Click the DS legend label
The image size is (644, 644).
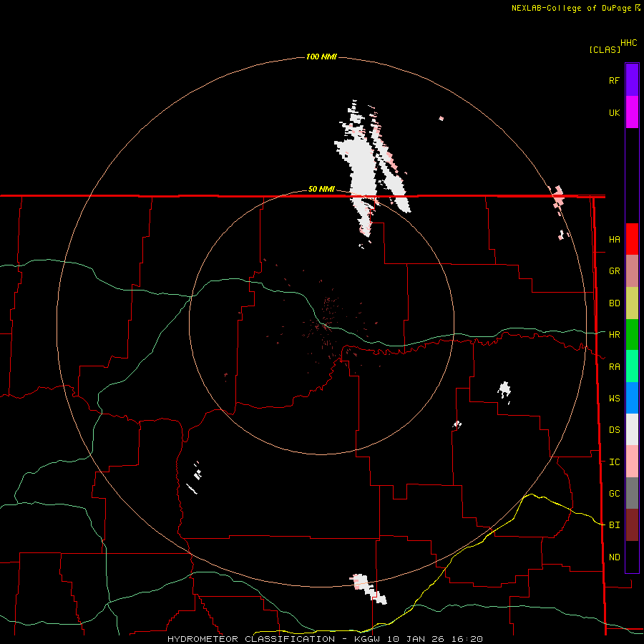click(x=614, y=430)
